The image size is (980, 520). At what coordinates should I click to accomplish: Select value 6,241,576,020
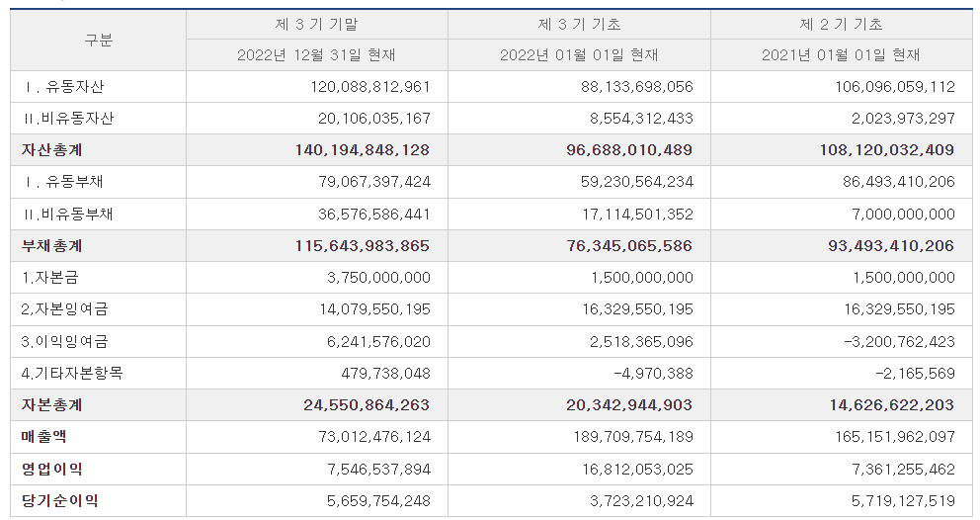pos(378,342)
